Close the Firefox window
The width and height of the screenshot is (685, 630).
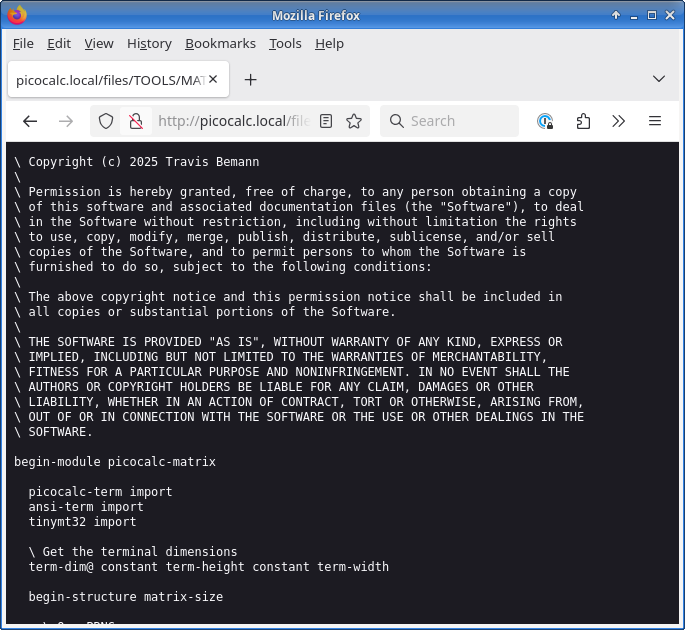pyautogui.click(x=670, y=15)
